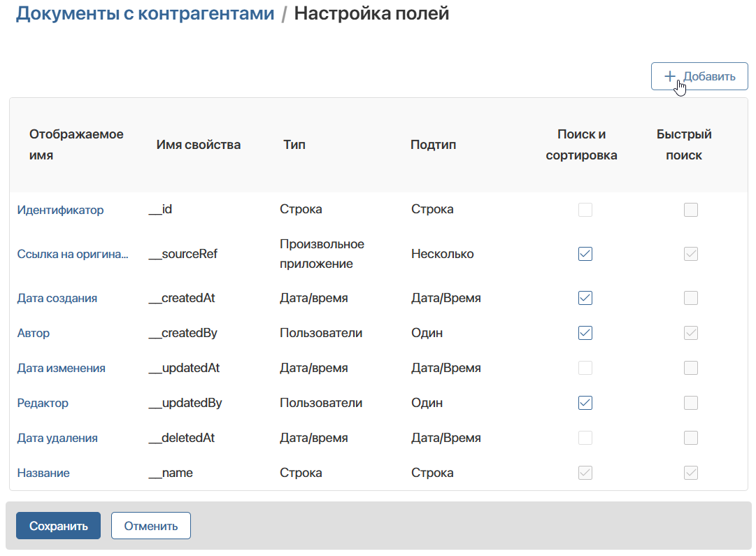Click the Имя свойства column header
This screenshot has height=556, width=756.
point(198,145)
